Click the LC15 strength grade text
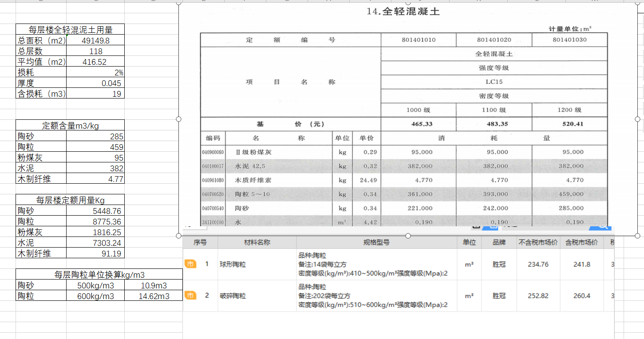Image resolution: width=644 pixels, height=339 pixels. [x=494, y=82]
